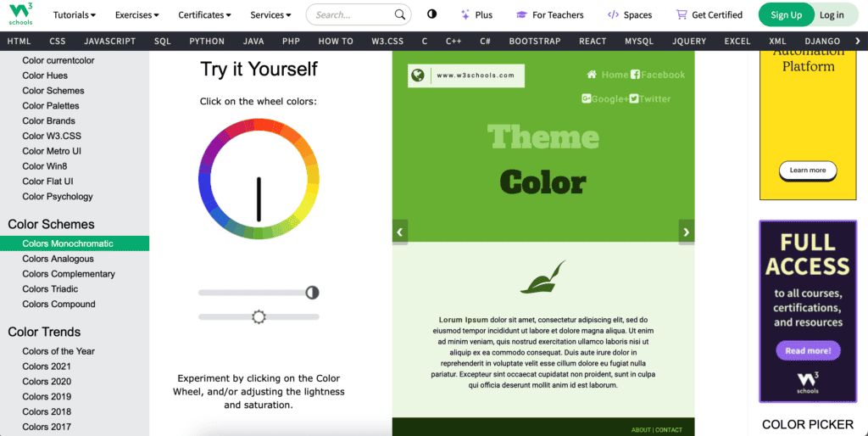The height and width of the screenshot is (436, 868).
Task: Click Learn more in the yellow ad
Action: 808,170
